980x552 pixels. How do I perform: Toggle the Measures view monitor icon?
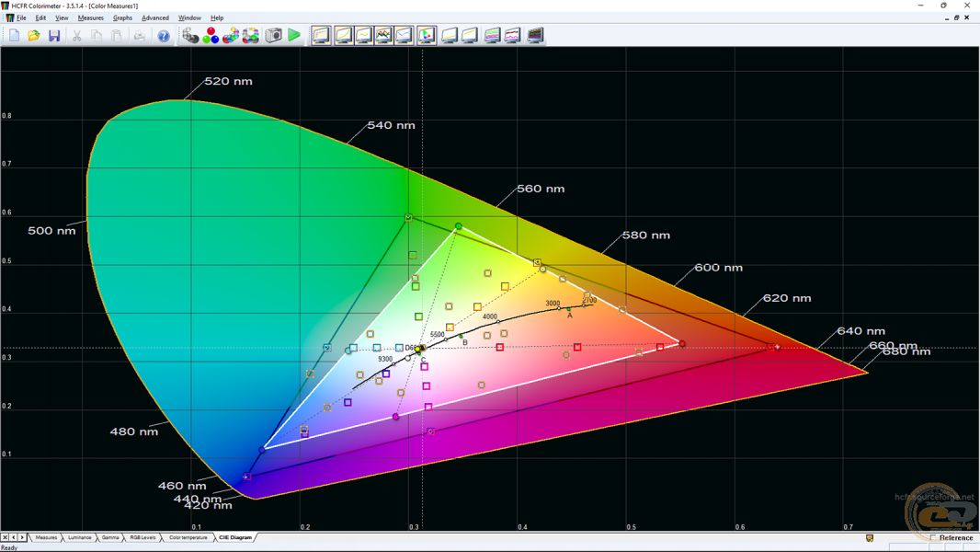pos(321,36)
